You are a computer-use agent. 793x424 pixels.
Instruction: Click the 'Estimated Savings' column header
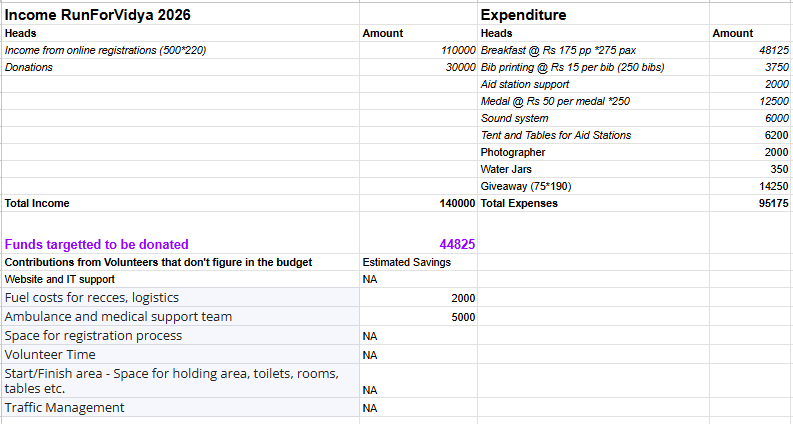click(406, 262)
